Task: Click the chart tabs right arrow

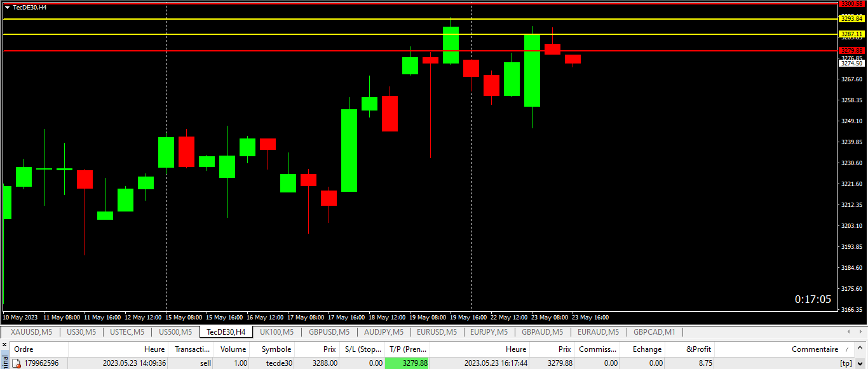Action: coord(862,332)
